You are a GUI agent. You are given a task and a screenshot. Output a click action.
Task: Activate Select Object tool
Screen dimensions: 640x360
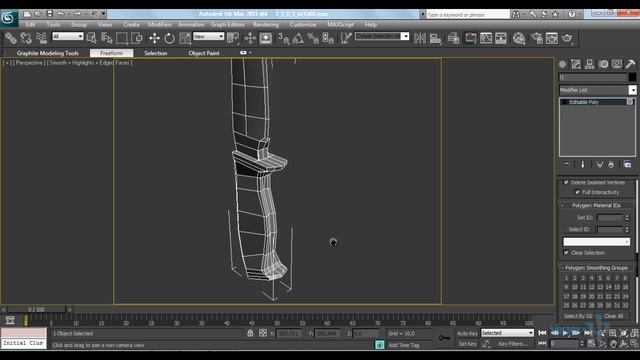(x=92, y=38)
